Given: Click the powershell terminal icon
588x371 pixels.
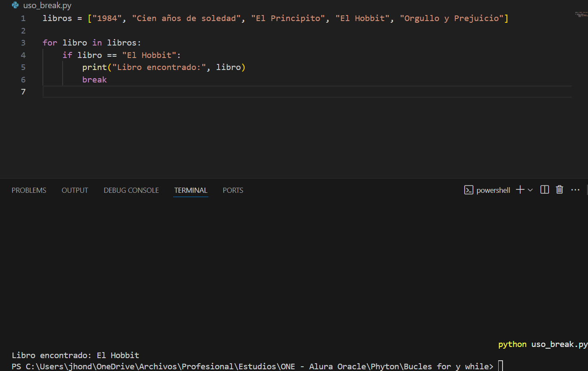Looking at the screenshot, I should (x=469, y=190).
